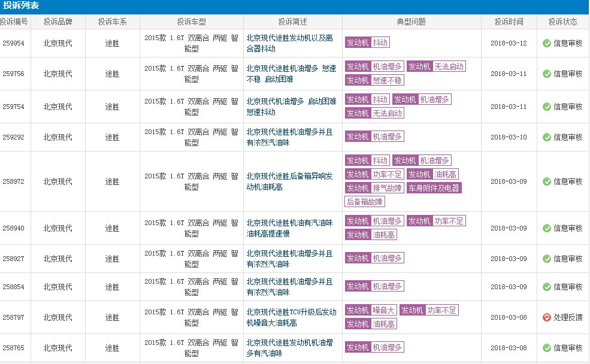Click complaint number 258797
The image size is (590, 364).
(x=13, y=317)
